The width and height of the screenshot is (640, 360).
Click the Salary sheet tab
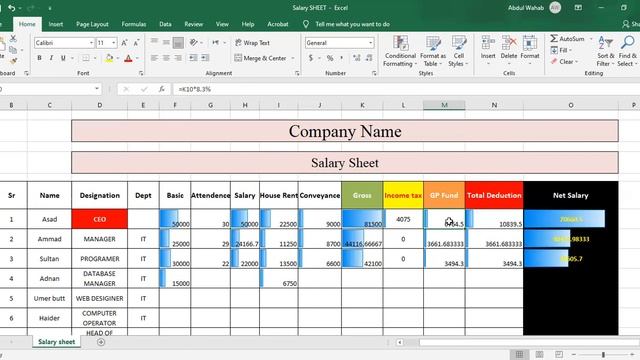[56, 342]
